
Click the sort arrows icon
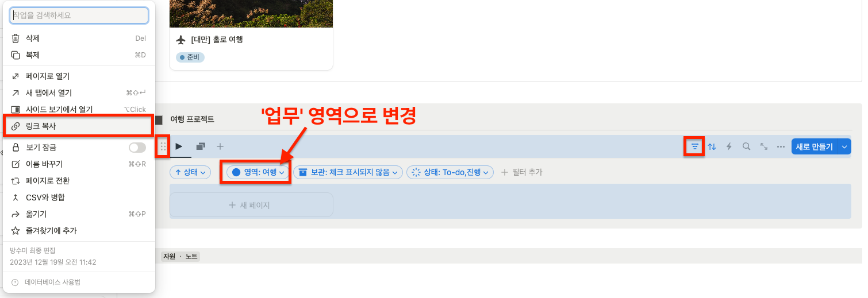pyautogui.click(x=712, y=146)
